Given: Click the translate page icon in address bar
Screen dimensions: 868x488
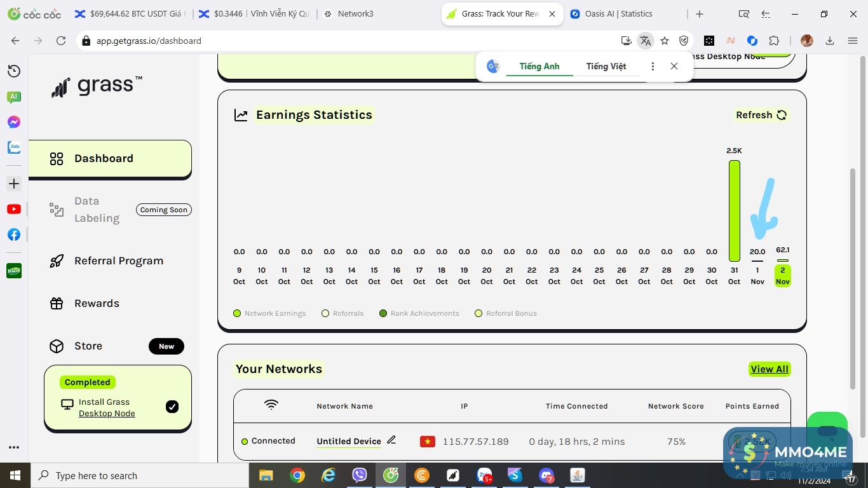Looking at the screenshot, I should pos(646,41).
